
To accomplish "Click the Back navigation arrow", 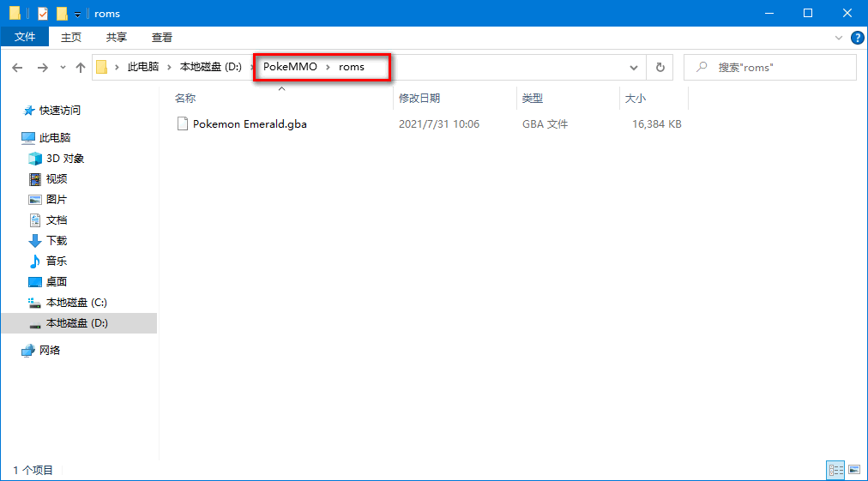I will (18, 67).
